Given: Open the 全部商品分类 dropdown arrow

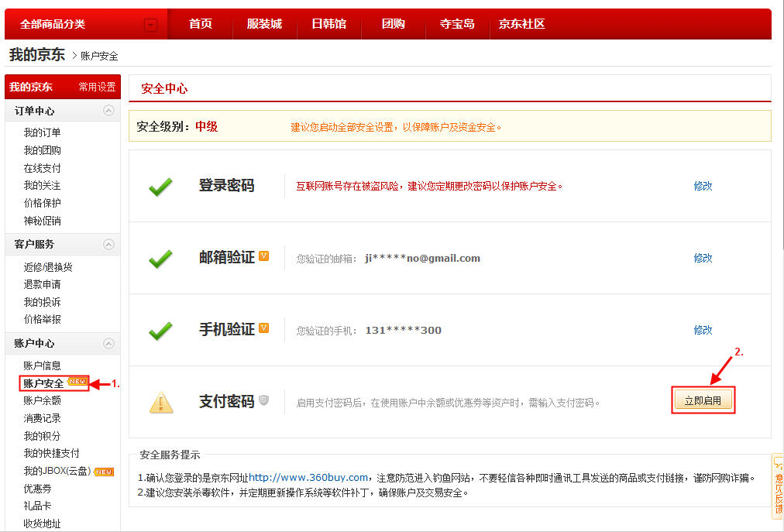Looking at the screenshot, I should point(150,25).
